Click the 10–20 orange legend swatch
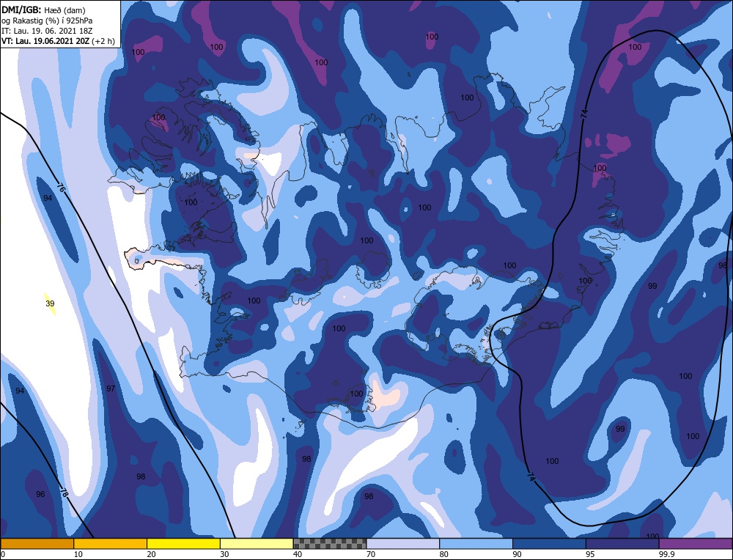Viewport: 733px width, 560px height. [x=111, y=544]
